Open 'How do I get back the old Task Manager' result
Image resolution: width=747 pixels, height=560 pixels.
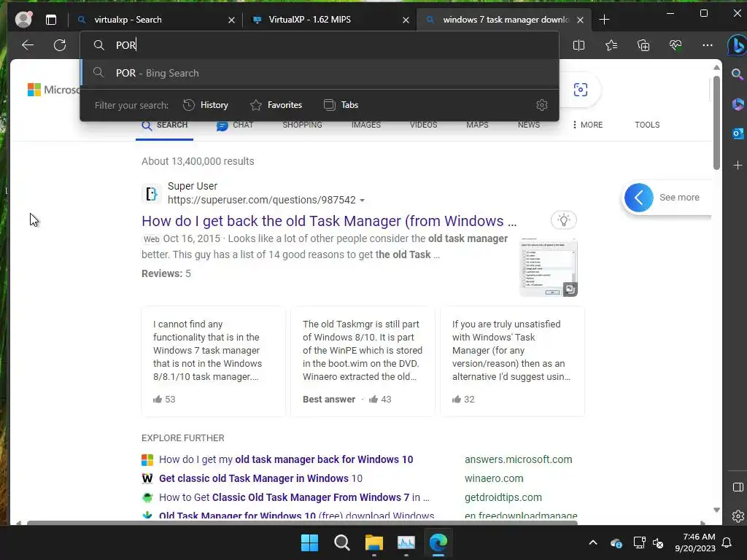coord(329,221)
